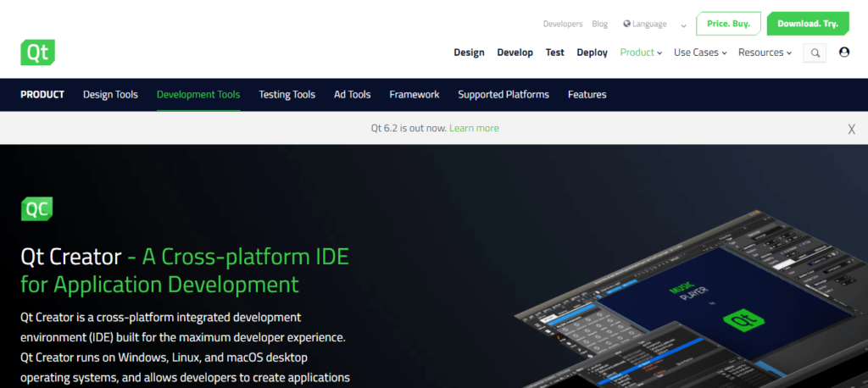This screenshot has width=868, height=388.
Task: Click the Qt logo in the header
Action: tap(37, 53)
